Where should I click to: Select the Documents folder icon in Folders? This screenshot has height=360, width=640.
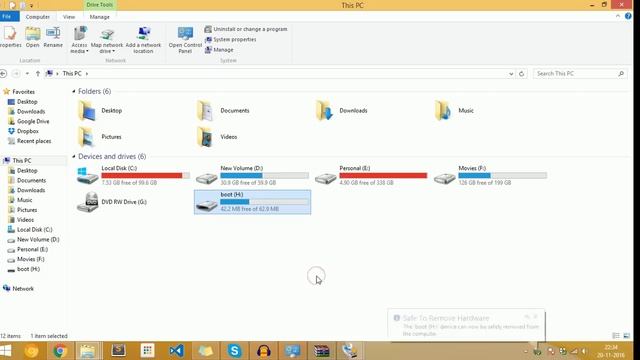[205, 111]
